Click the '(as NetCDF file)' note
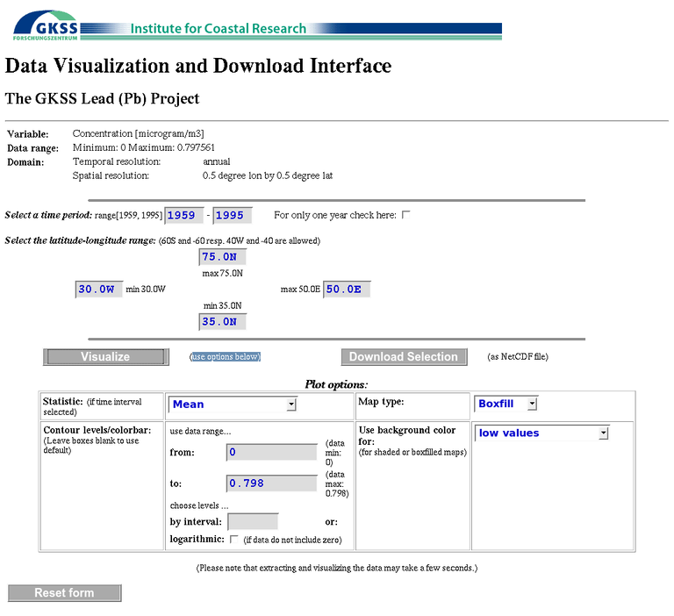The height and width of the screenshot is (616, 674). [x=518, y=357]
